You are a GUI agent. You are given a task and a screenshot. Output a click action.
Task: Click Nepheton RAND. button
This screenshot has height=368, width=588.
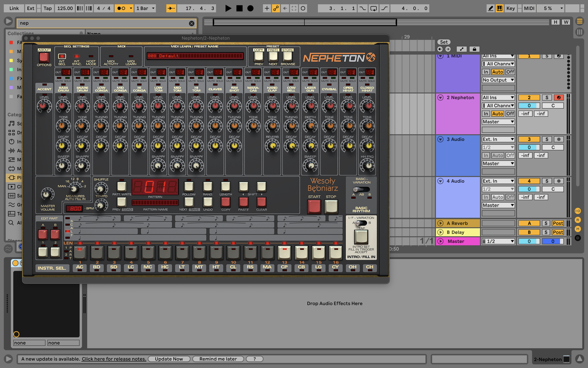tap(208, 187)
